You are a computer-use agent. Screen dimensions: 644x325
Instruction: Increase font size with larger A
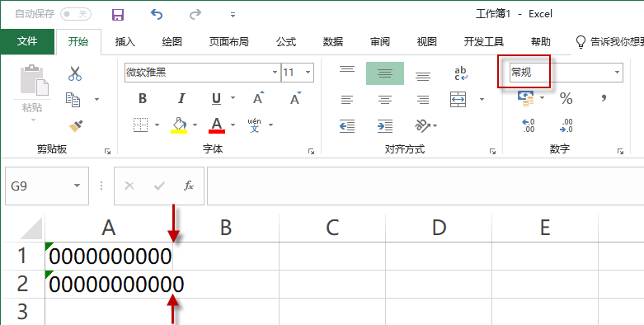pyautogui.click(x=258, y=98)
